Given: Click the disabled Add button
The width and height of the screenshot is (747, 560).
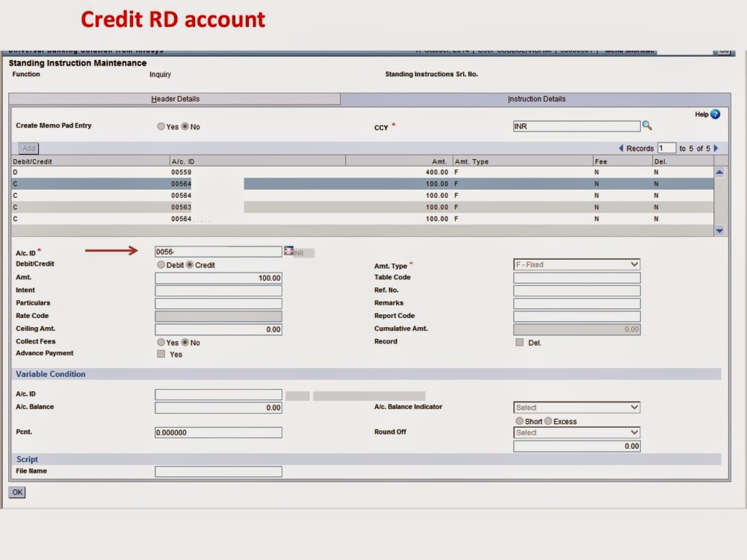Looking at the screenshot, I should [x=28, y=148].
